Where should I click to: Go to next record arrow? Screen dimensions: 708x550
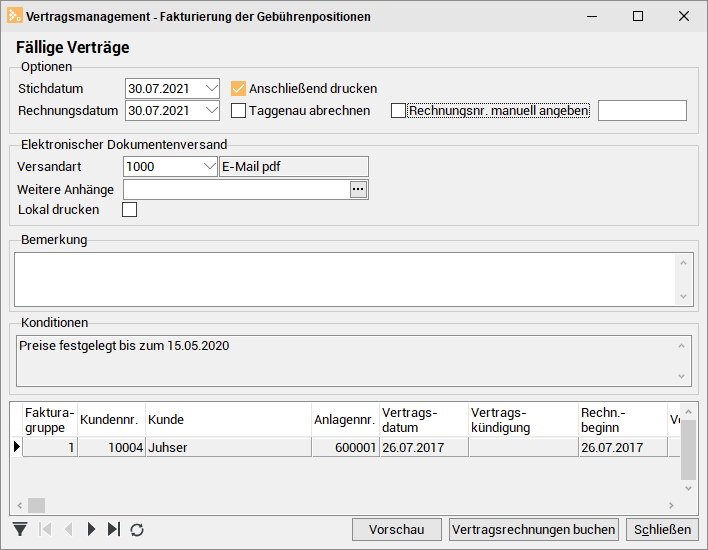[91, 529]
